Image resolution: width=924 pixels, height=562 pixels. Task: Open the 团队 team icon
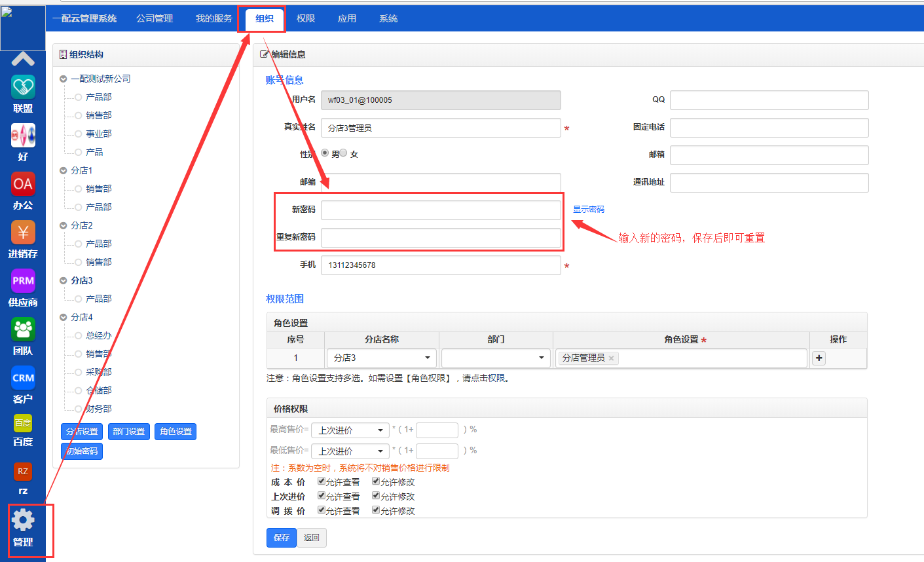(x=23, y=329)
